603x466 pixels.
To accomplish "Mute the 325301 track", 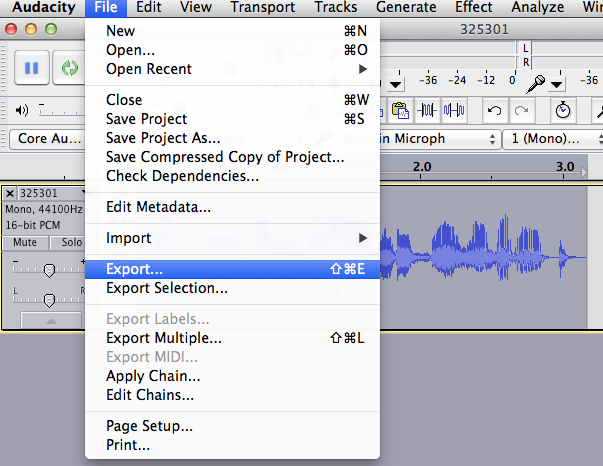I will 25,243.
